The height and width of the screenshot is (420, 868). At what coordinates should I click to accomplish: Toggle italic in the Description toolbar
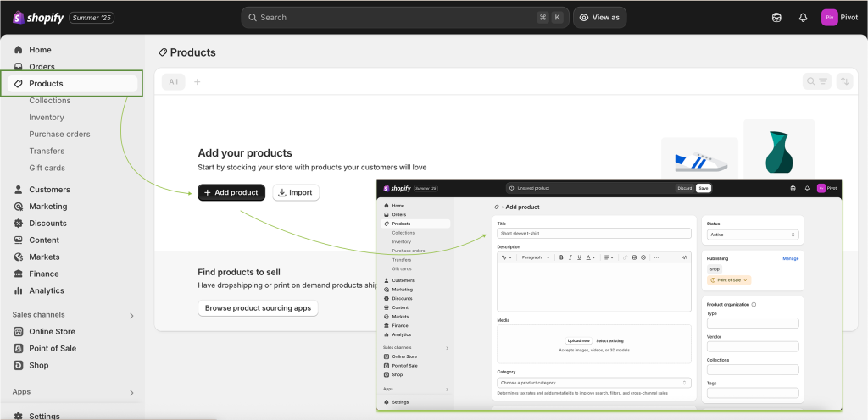[x=570, y=257]
